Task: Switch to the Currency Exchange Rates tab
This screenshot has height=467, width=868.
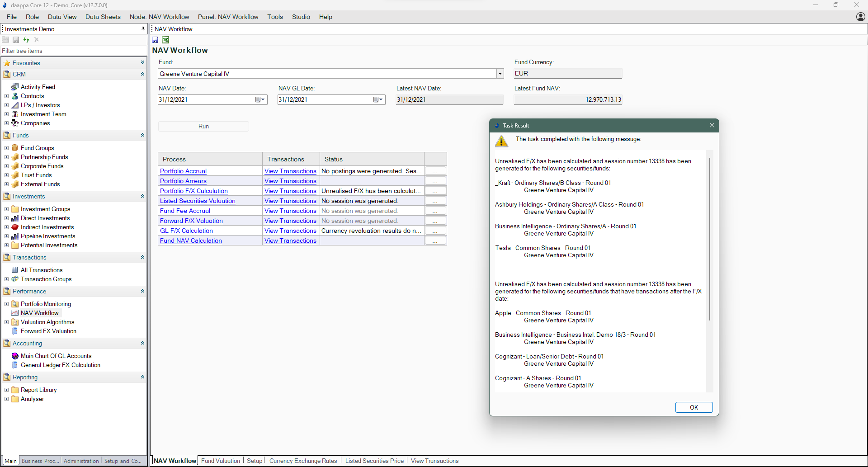Action: coord(303,461)
